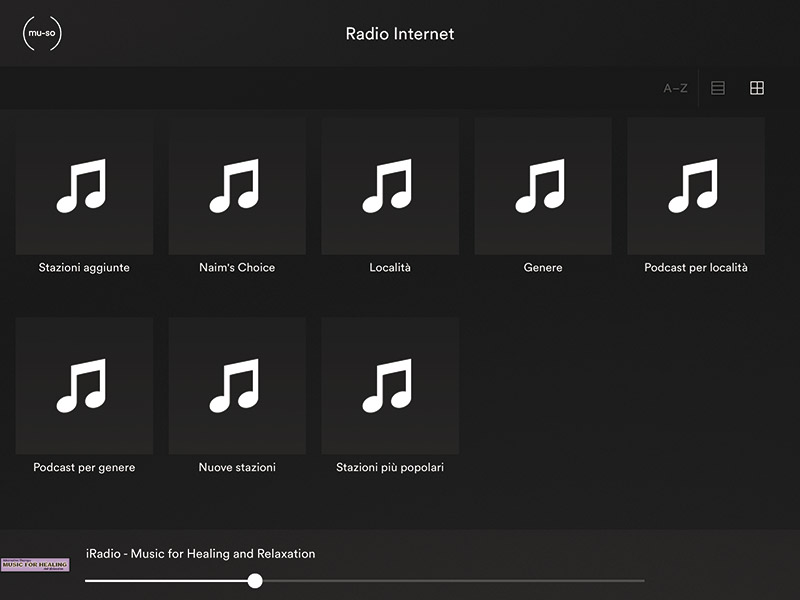
Task: Toggle A–Z alphabetical sorting
Action: (x=675, y=88)
